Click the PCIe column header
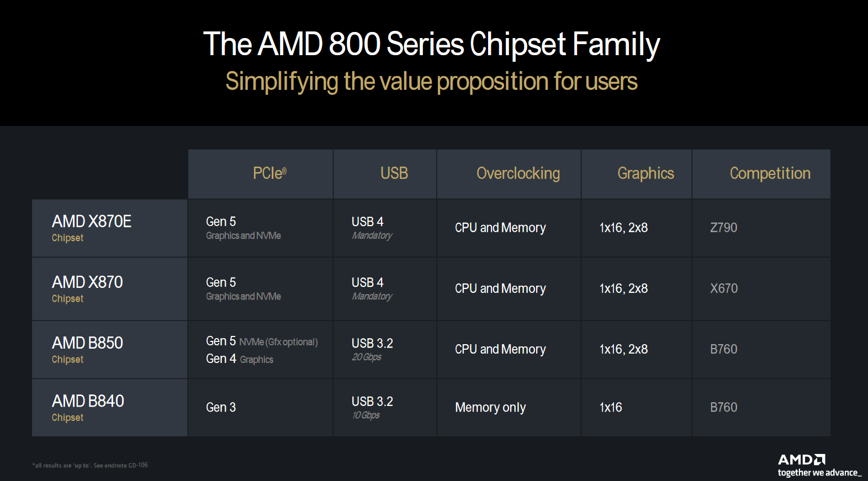Screen dimensions: 868x481 tap(269, 173)
